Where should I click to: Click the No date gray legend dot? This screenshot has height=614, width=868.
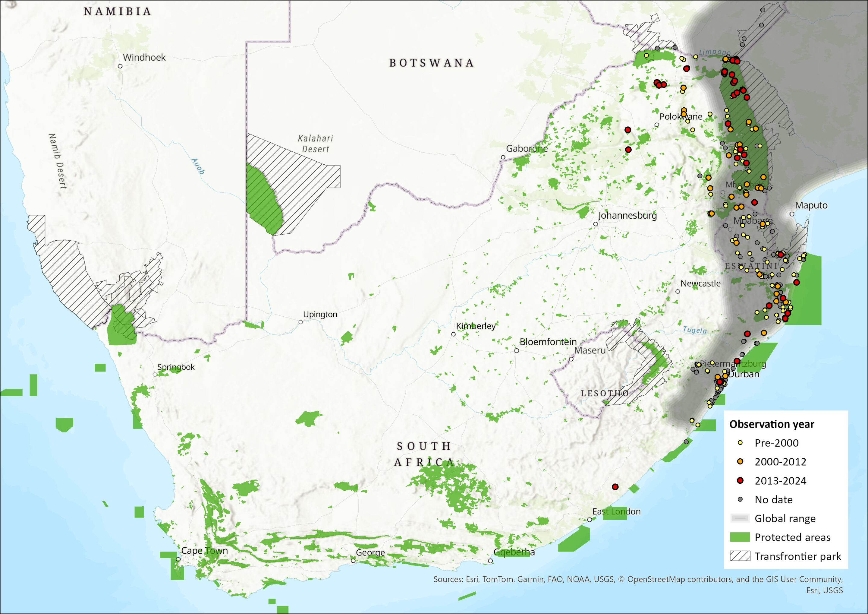click(740, 499)
